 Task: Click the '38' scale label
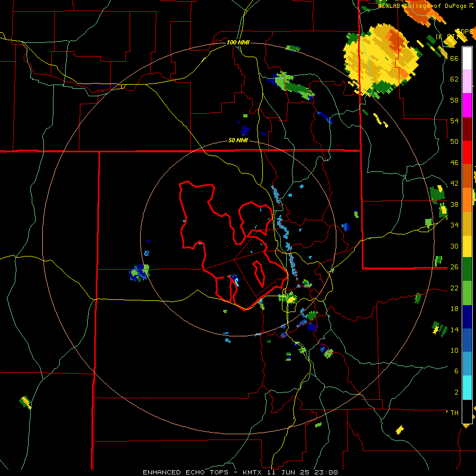(454, 204)
